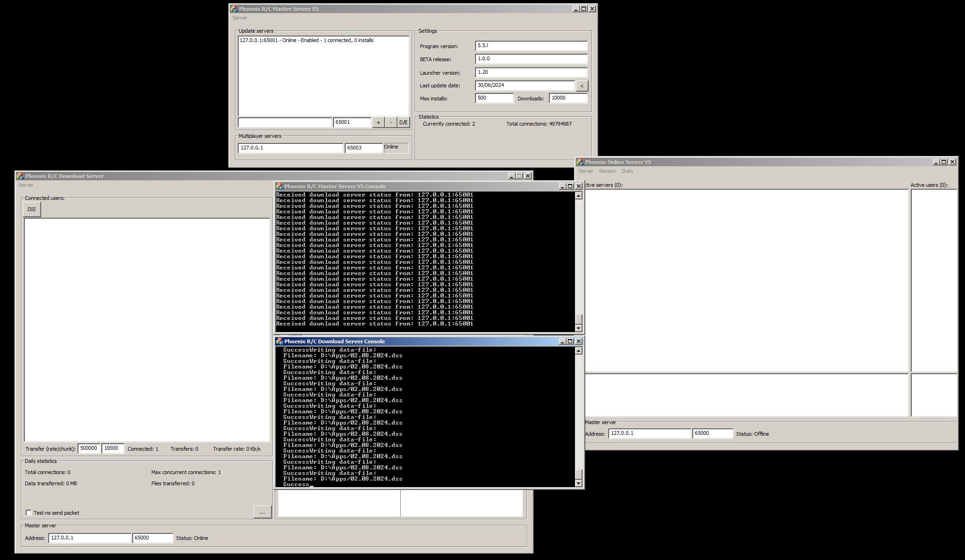Click the plus button to add update server
Image resolution: width=965 pixels, height=560 pixels.
click(378, 122)
